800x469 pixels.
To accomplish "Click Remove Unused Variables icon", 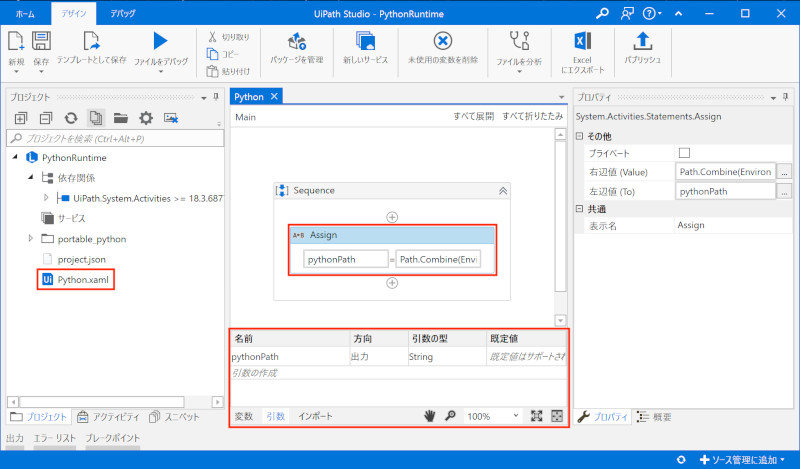I will tap(443, 41).
